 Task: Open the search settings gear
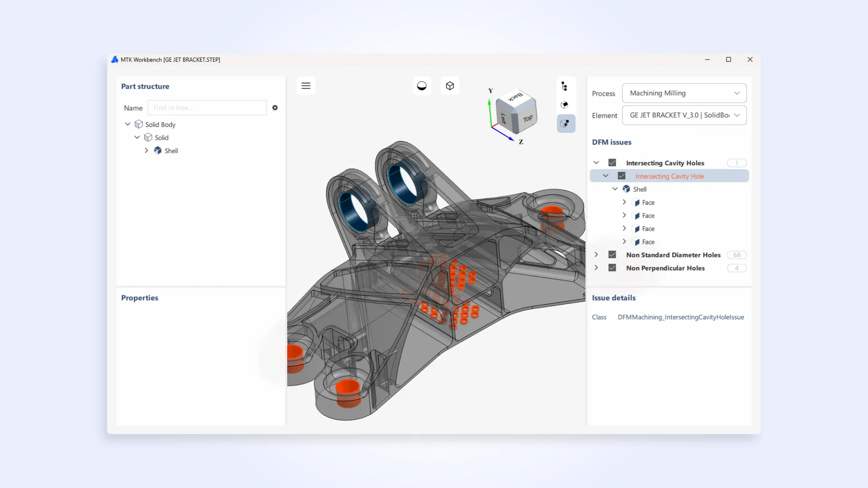[275, 108]
